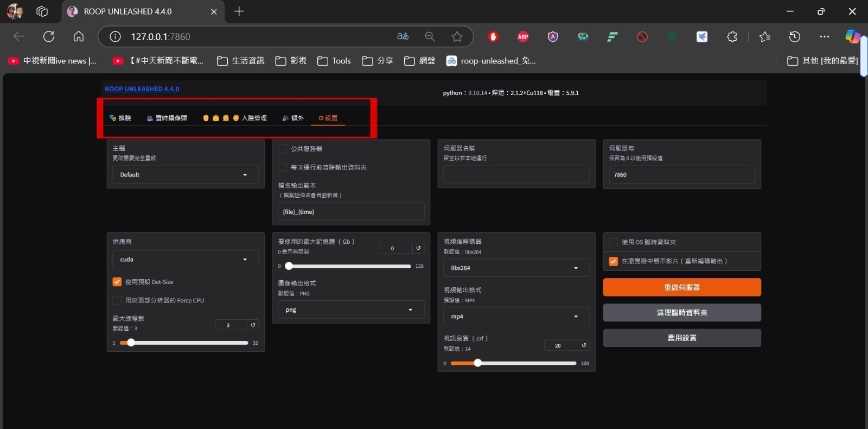Switch to the 換臉 tab

(x=120, y=118)
